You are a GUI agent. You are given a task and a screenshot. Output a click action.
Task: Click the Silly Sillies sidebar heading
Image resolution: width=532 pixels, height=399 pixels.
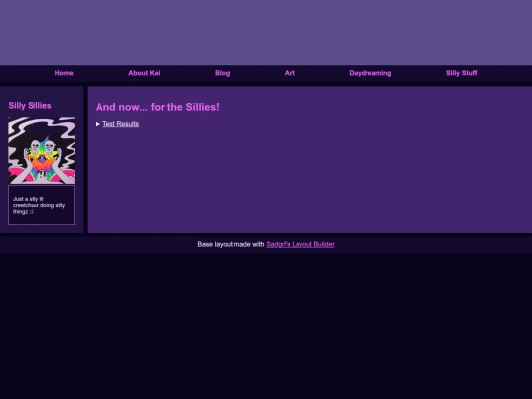(x=30, y=106)
